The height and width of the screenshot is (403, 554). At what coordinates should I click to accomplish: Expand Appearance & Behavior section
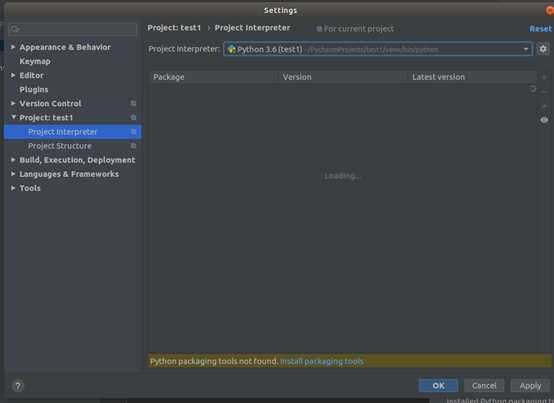pos(13,47)
